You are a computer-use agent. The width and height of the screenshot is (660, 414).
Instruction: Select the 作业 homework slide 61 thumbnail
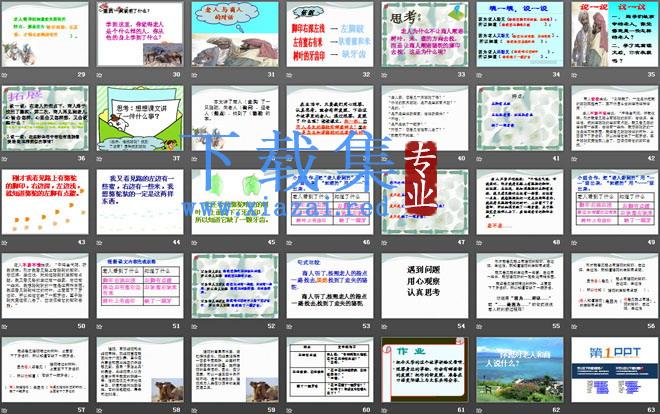point(425,369)
